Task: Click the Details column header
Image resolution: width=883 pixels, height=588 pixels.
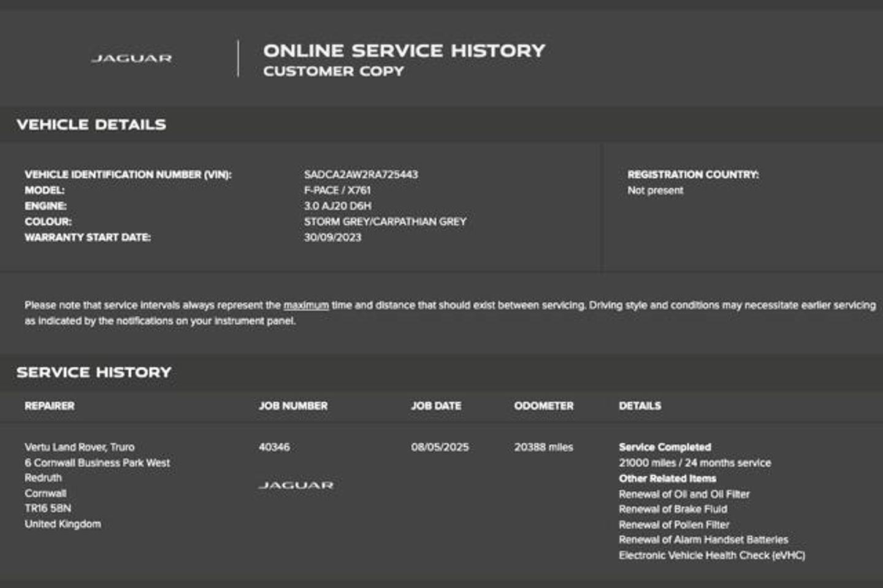Action: click(640, 406)
